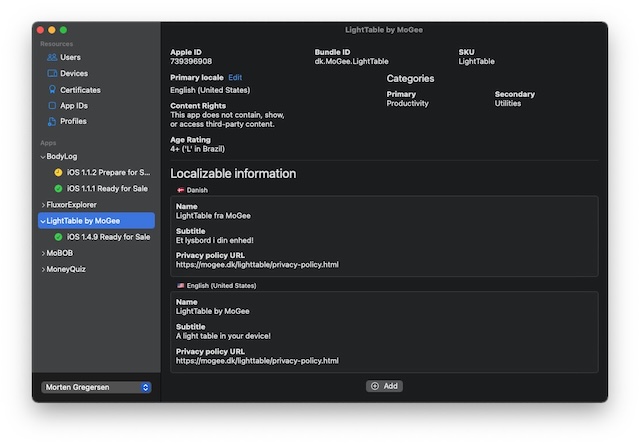Select the LightTable by MoGee app name
Image resolution: width=640 pixels, height=445 pixels.
click(83, 221)
